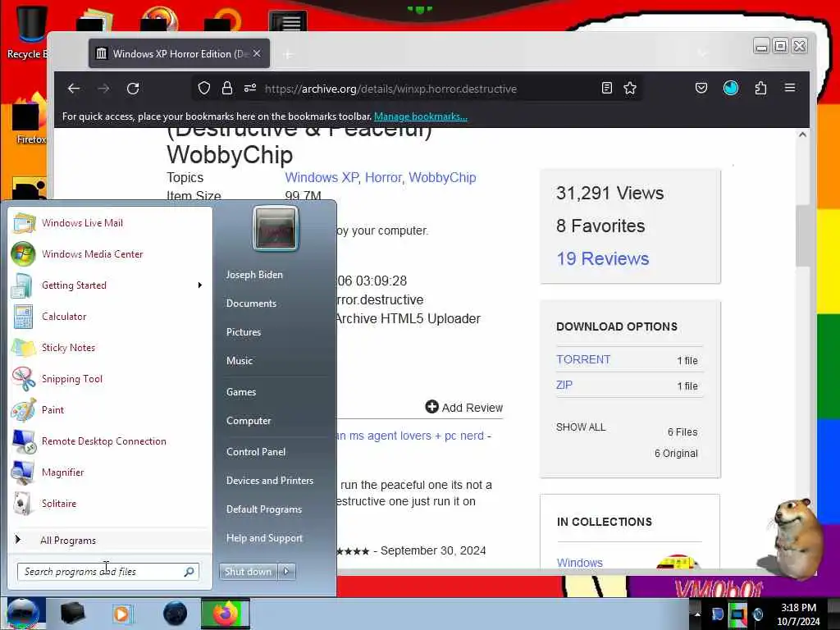Click SHOW ALL download files
840x630 pixels.
click(581, 427)
